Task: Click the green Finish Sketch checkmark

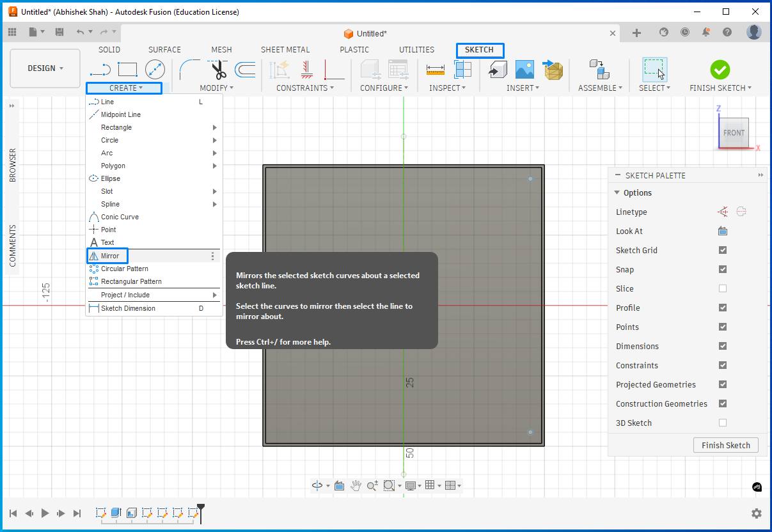Action: [x=720, y=69]
